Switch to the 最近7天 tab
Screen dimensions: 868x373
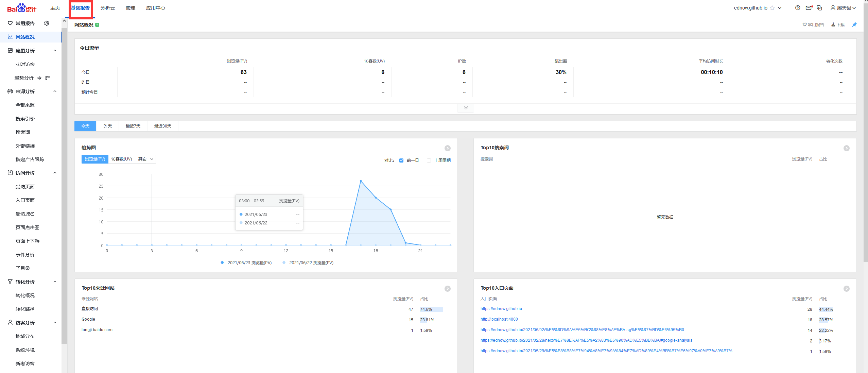[133, 126]
